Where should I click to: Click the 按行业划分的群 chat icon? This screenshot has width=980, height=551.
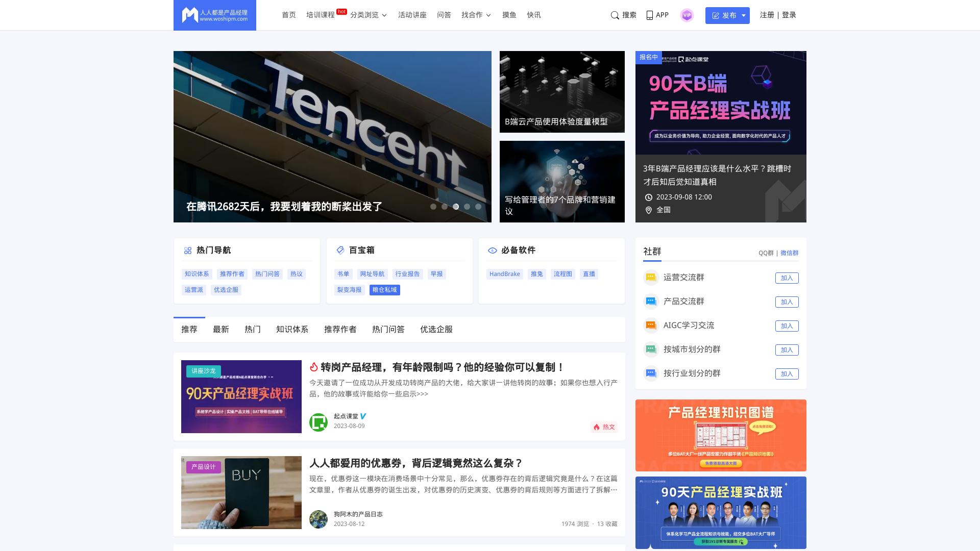click(x=651, y=373)
